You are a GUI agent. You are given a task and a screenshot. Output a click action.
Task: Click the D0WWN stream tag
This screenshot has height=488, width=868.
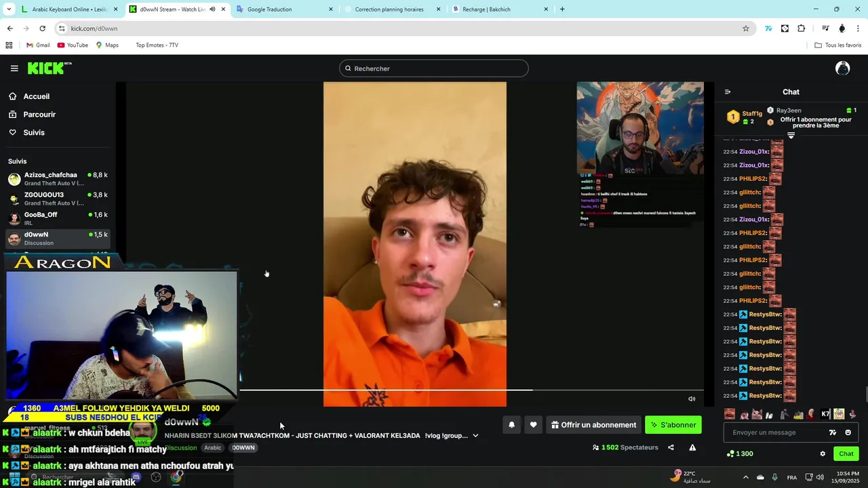(243, 448)
